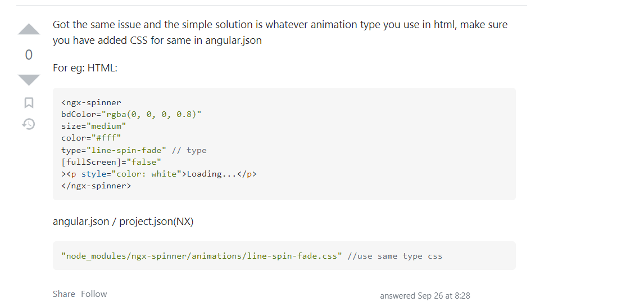
Task: Click the bdColor rgba(0, 0, 0, 0.8) line
Action: pos(131,114)
